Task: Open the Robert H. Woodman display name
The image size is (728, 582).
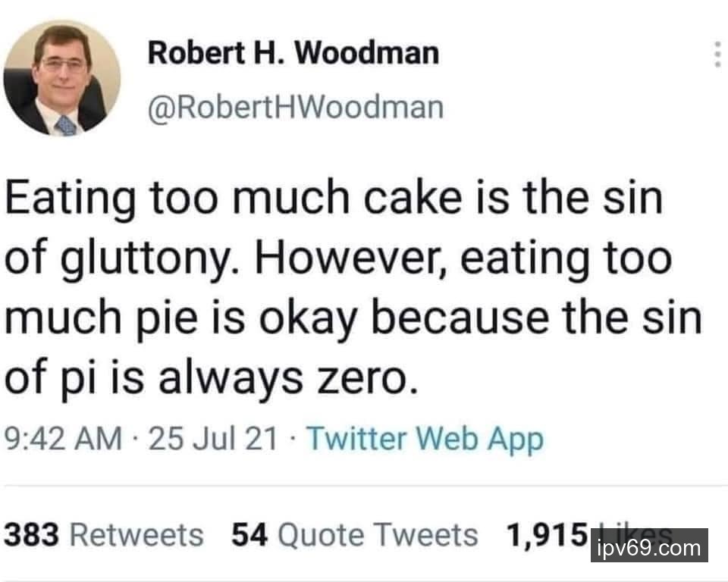Action: click(293, 53)
